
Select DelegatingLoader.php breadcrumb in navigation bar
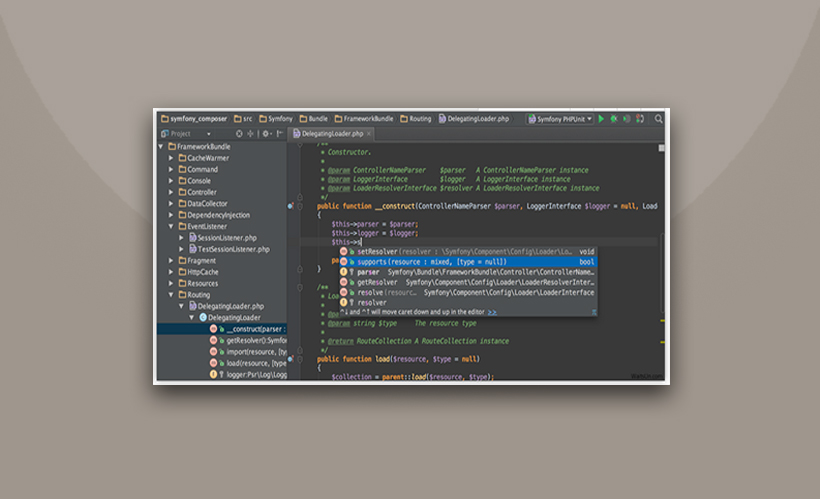point(474,119)
